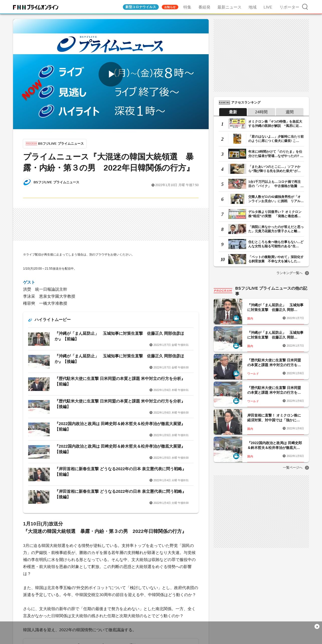This screenshot has width=322, height=644.
Task: Open the リポーター menu item
Action: 289,7
